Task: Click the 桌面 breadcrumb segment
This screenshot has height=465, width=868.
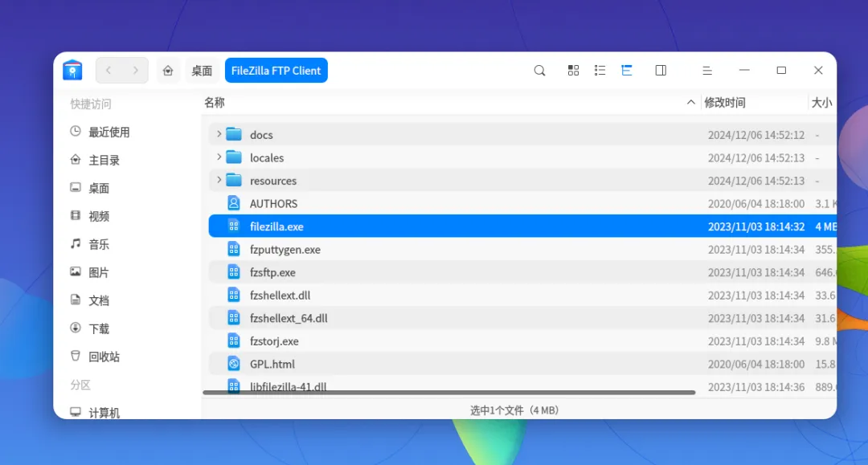Action: (x=202, y=70)
